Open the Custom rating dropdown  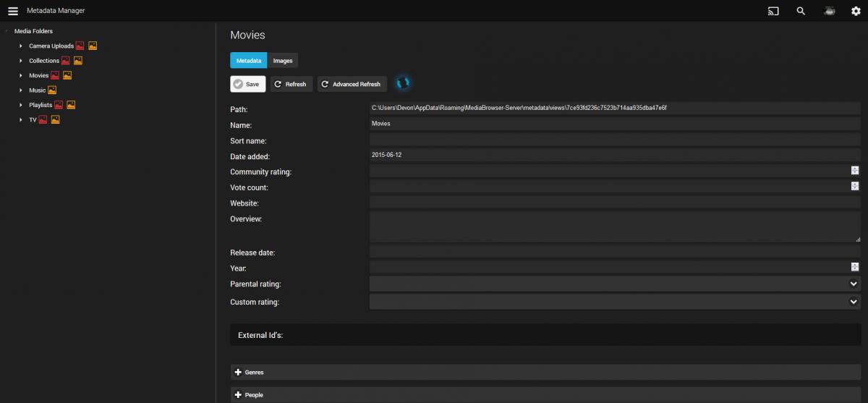[x=854, y=302]
